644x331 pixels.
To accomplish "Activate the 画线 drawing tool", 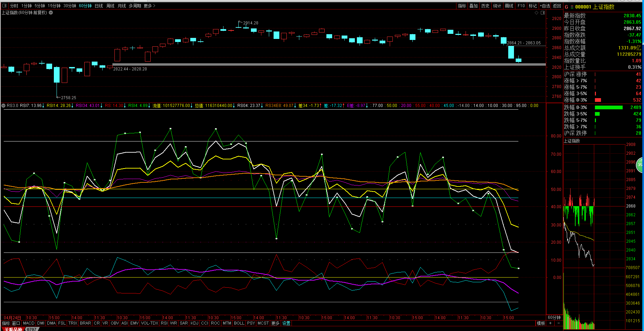I will pos(509,6).
